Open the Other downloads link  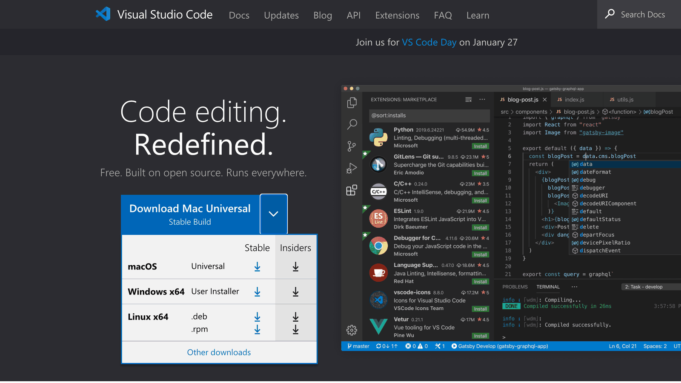[x=219, y=352]
